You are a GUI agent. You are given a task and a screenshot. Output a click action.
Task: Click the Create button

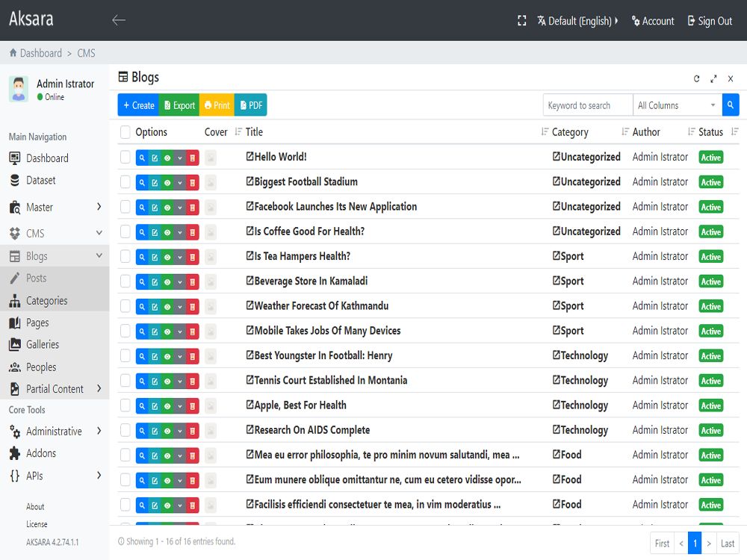138,105
